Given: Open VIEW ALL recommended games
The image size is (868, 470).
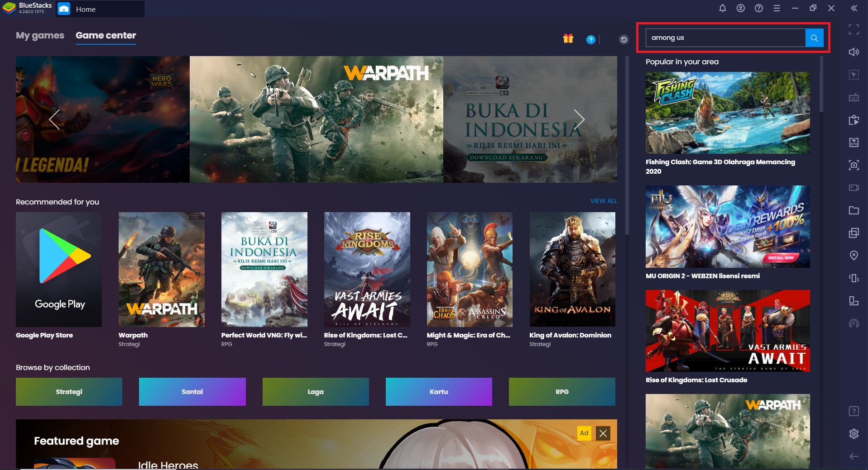Looking at the screenshot, I should point(604,201).
